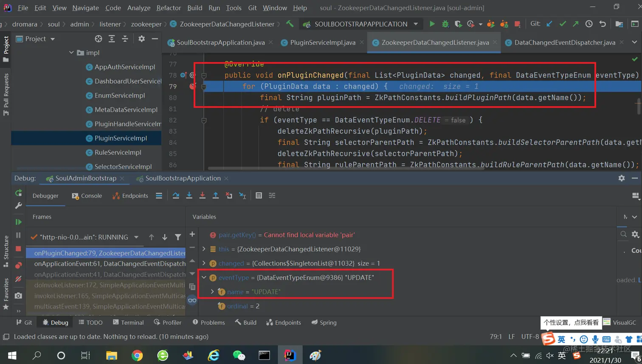The image size is (642, 364).
Task: Switch to SoulBootstrapApplication.java editor tab
Action: [x=221, y=42]
